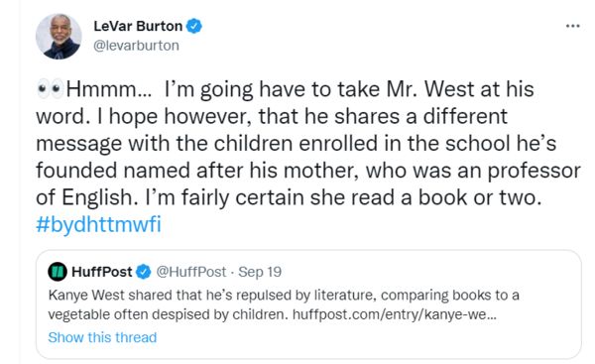Open the @levarburton handle
This screenshot has height=364, width=595.
point(136,46)
